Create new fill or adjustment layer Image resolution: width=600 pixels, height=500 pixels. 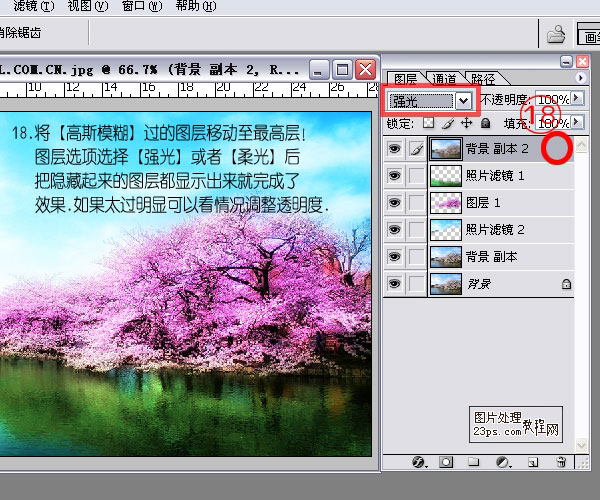pyautogui.click(x=503, y=462)
